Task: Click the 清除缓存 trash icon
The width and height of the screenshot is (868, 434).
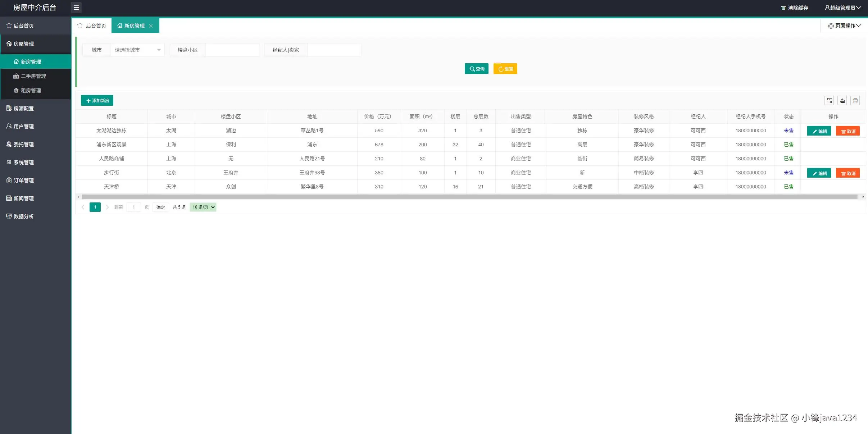Action: [x=783, y=8]
